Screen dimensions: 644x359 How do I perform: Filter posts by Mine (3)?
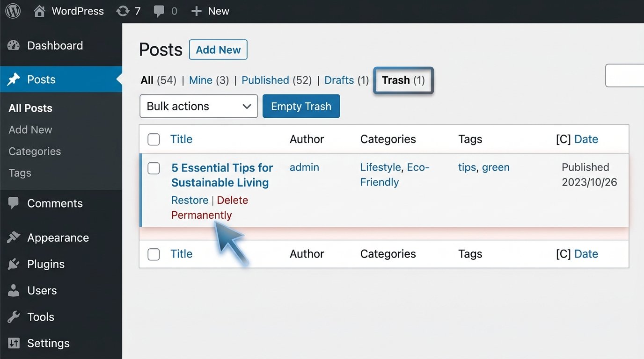click(x=209, y=80)
